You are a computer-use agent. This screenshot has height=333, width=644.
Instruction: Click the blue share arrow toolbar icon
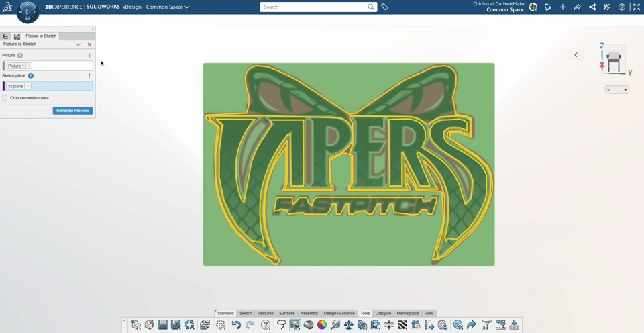[471, 325]
